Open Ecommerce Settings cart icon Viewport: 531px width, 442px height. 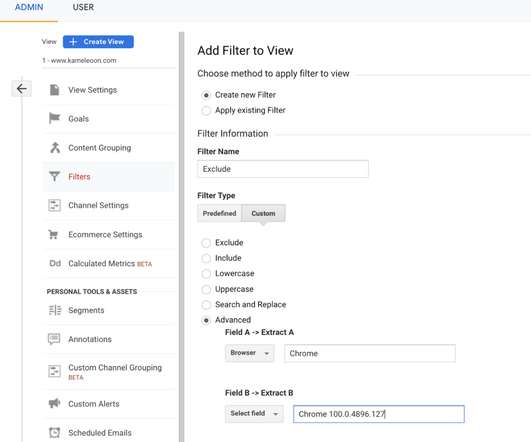[53, 234]
